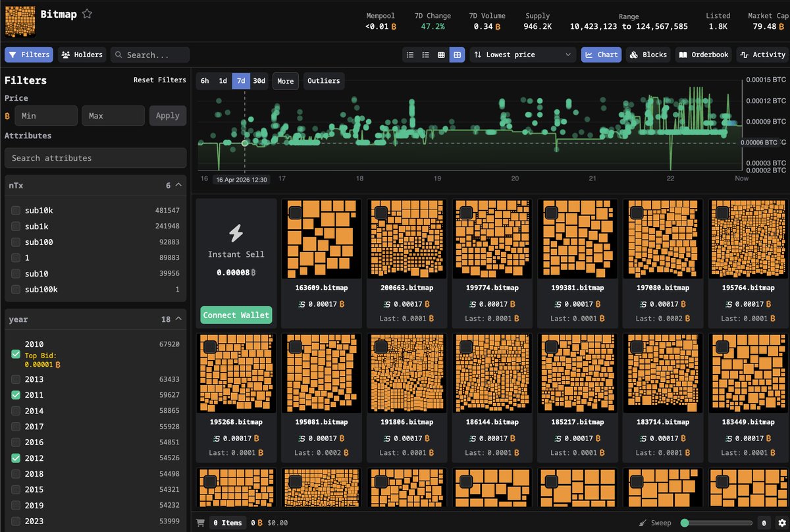Switch to detailed list view icon
790x532 pixels.
tap(426, 55)
